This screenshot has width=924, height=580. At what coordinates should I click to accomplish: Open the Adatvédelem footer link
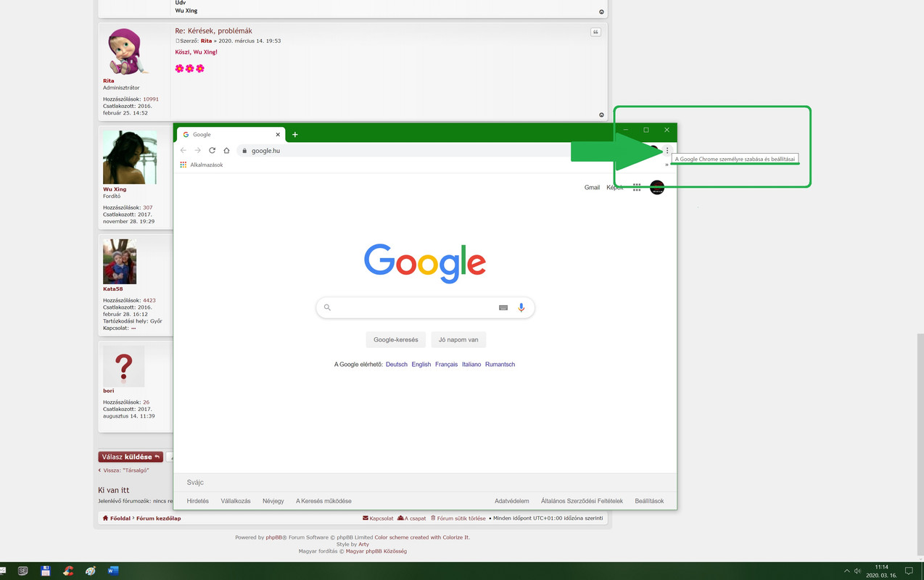512,501
